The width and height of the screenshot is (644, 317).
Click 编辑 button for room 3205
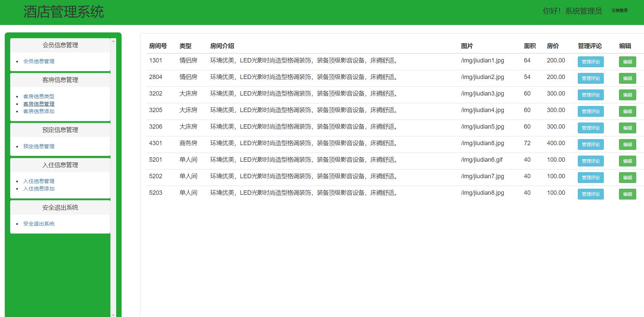pyautogui.click(x=627, y=111)
